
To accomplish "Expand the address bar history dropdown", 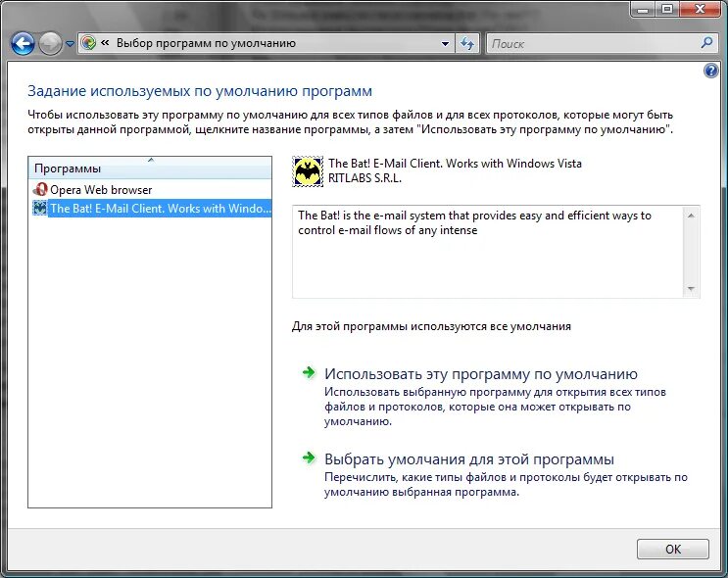I will point(445,44).
